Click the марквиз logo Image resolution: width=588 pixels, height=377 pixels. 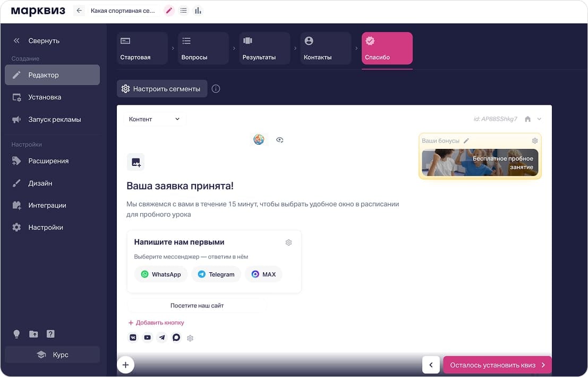[x=38, y=11]
